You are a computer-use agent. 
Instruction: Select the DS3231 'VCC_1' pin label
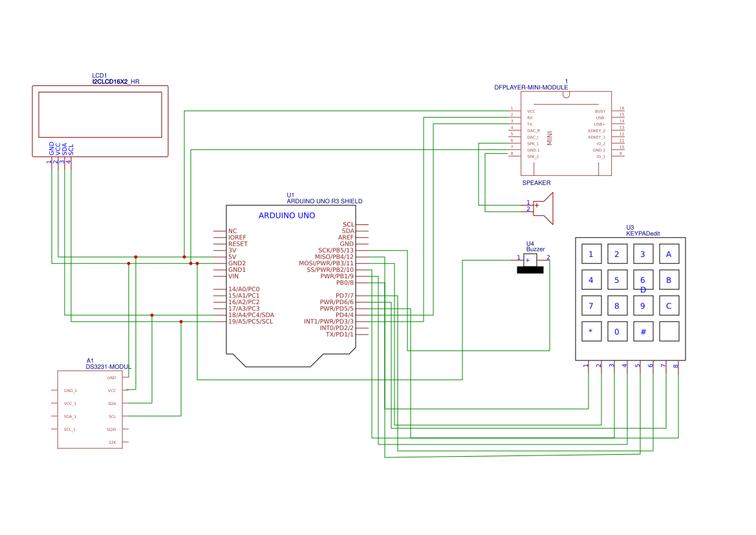(x=70, y=404)
